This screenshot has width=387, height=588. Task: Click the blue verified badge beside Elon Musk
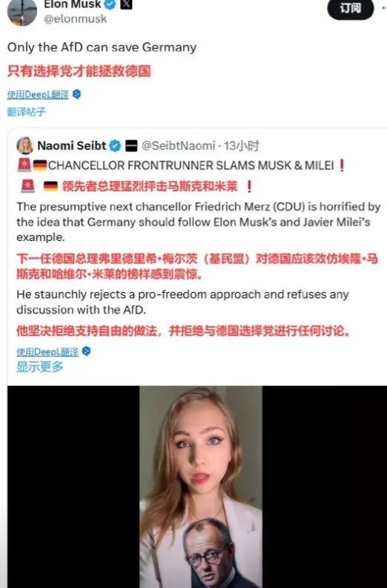[x=110, y=5]
